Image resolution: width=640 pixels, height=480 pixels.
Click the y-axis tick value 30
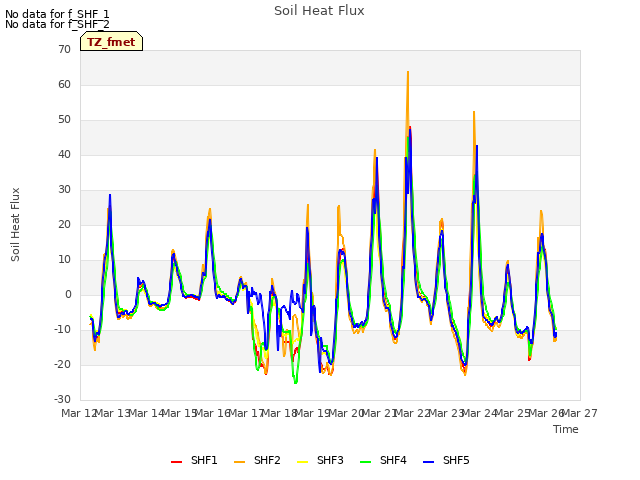[x=64, y=189]
